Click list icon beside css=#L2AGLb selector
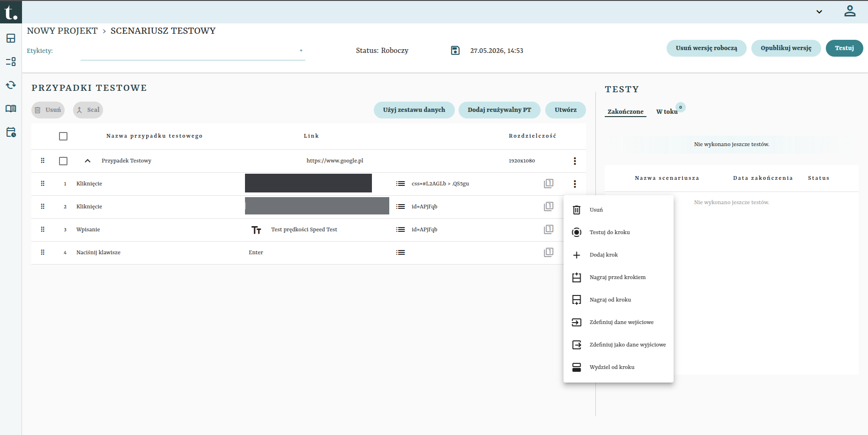This screenshot has width=868, height=435. (x=401, y=184)
